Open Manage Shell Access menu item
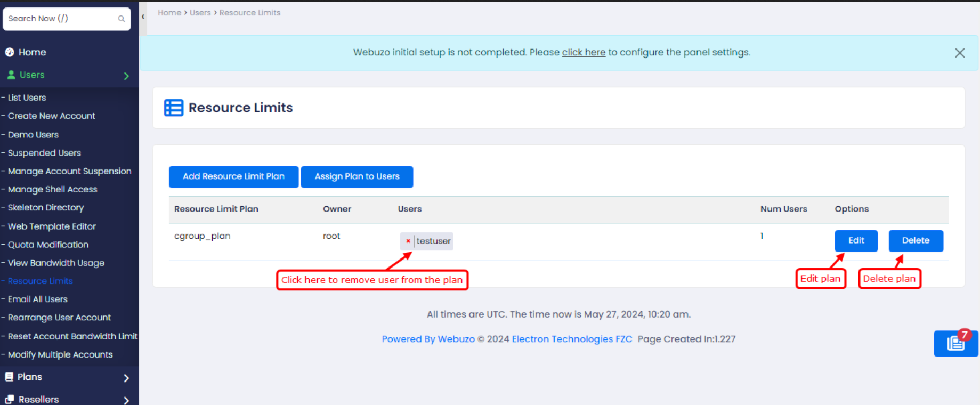 point(52,189)
